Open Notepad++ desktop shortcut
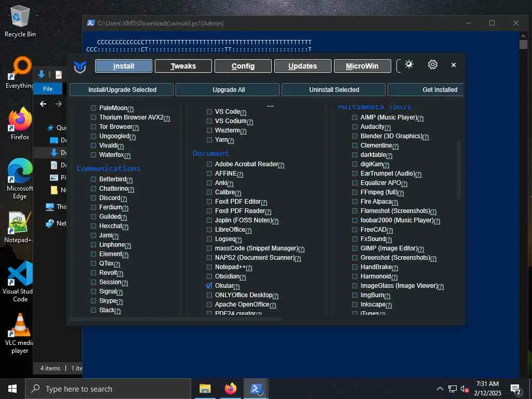 click(x=19, y=227)
